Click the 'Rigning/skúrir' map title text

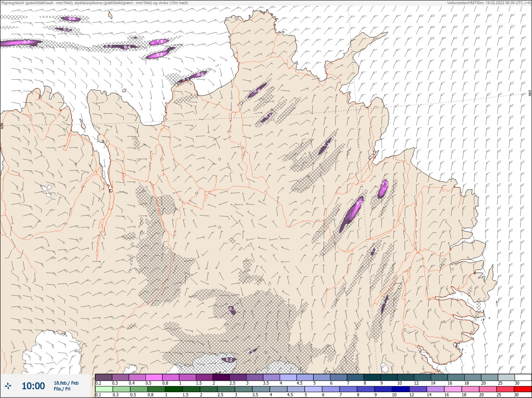coord(95,2)
